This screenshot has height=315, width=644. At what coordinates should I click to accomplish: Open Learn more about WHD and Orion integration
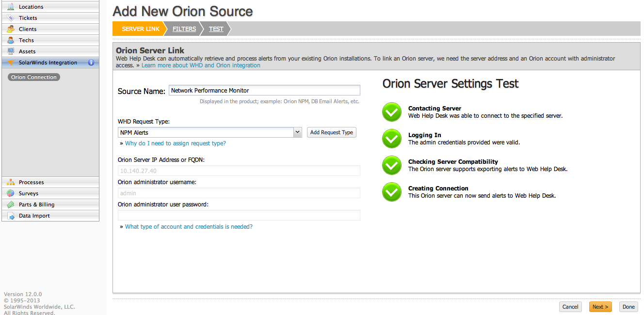(201, 65)
